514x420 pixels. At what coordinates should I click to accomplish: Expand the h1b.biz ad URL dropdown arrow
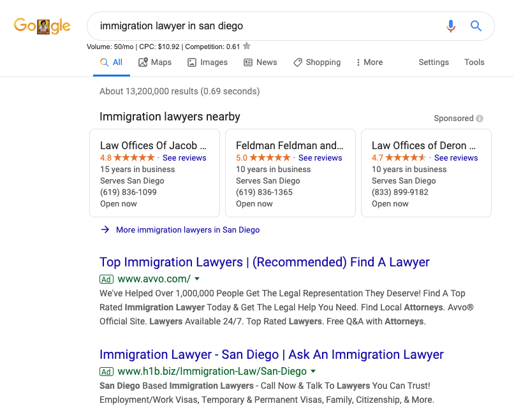coord(313,372)
